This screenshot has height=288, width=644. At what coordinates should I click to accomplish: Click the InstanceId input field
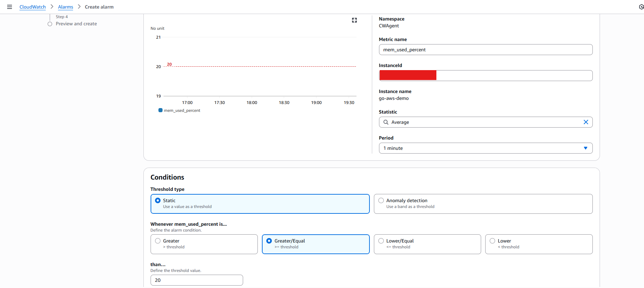click(x=514, y=76)
